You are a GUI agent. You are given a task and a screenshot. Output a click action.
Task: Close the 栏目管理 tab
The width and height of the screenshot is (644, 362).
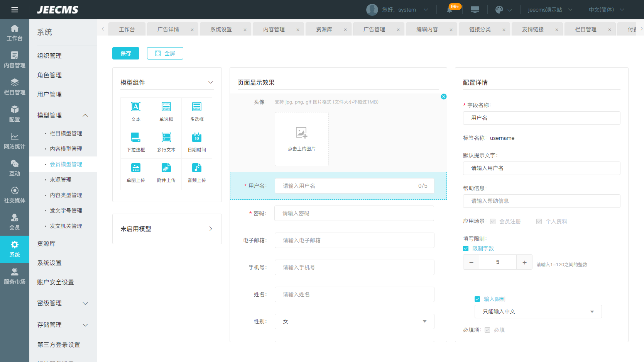click(610, 30)
